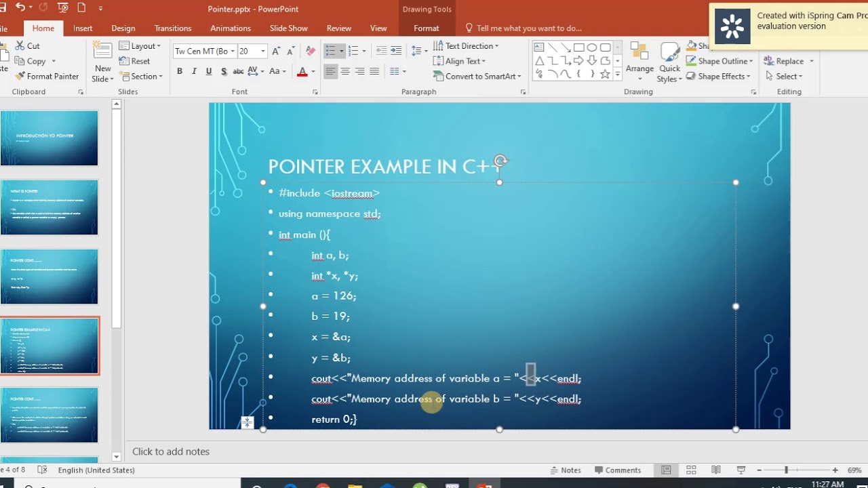Change text case Aa option
The height and width of the screenshot is (488, 868).
click(x=277, y=71)
